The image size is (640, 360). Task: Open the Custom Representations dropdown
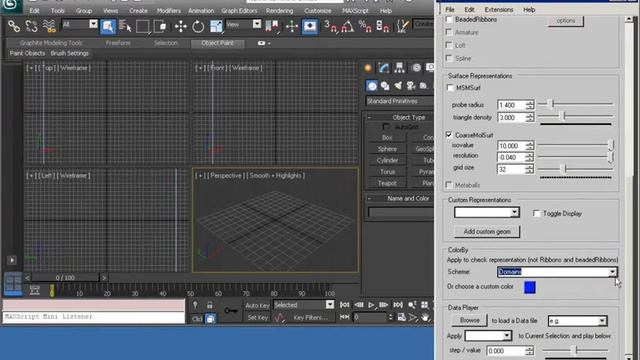click(x=487, y=212)
